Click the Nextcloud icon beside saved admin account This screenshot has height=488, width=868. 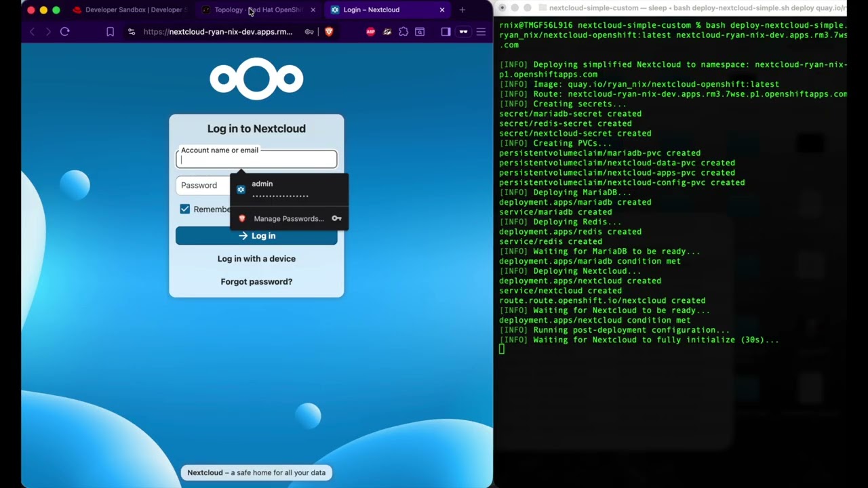[x=241, y=190]
